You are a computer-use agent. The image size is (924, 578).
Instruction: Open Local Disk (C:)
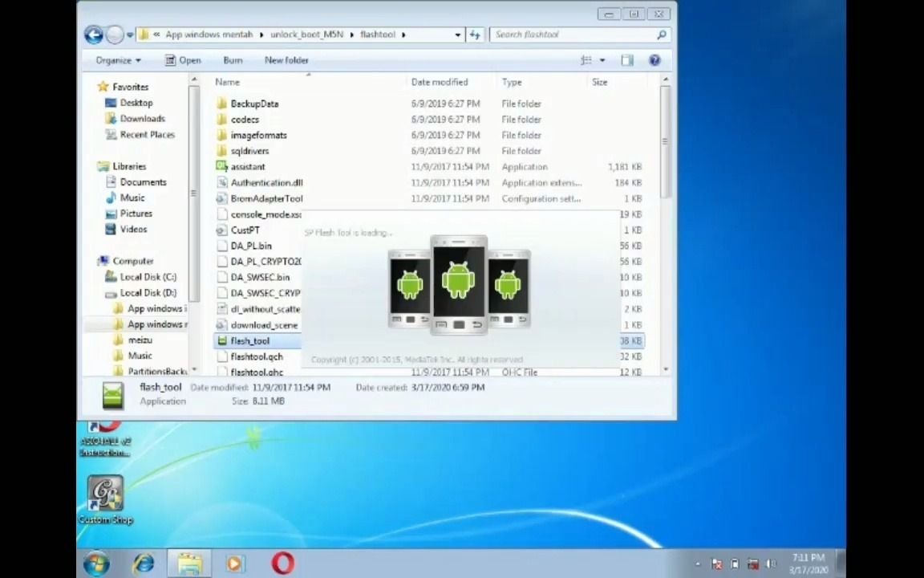148,277
